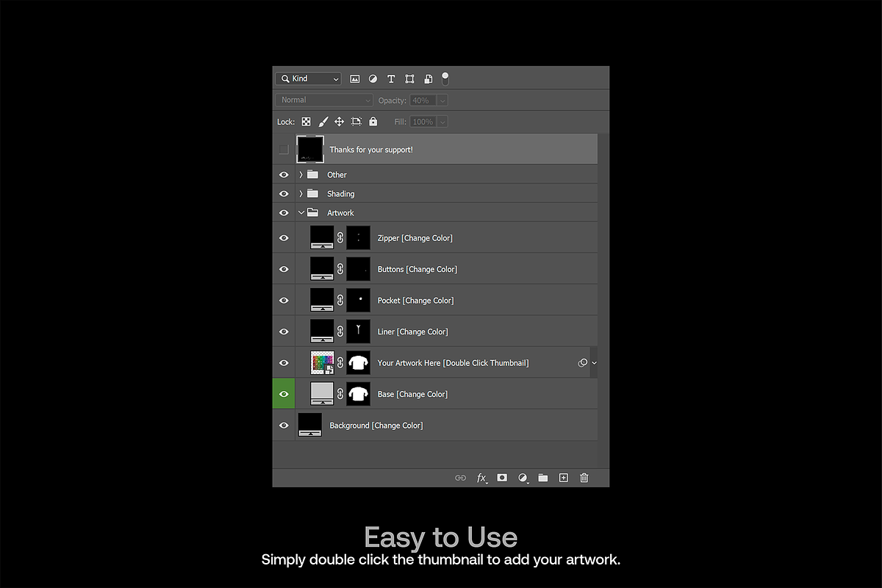The height and width of the screenshot is (588, 882).
Task: Toggle the layer filter on/off switch
Action: click(x=445, y=79)
